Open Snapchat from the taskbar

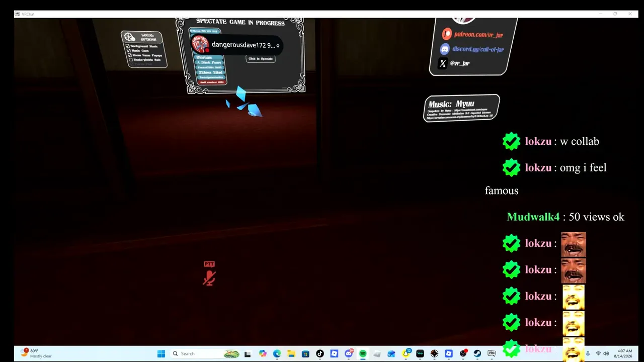(406, 353)
